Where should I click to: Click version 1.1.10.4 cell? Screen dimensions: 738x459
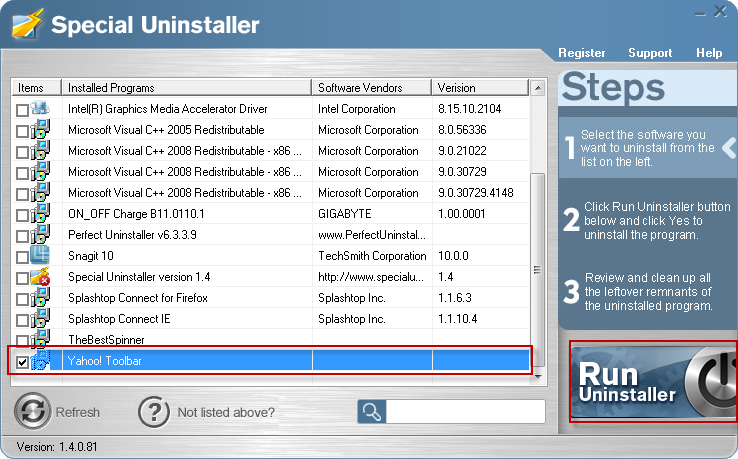coord(457,319)
